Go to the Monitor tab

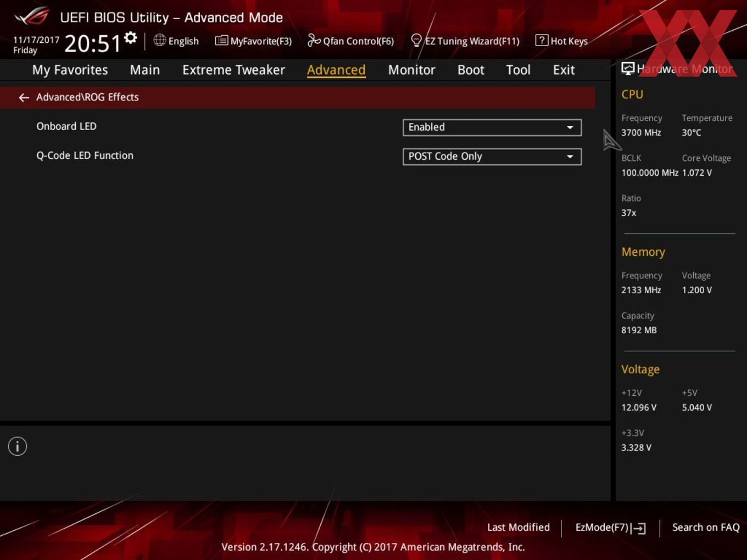coord(411,70)
